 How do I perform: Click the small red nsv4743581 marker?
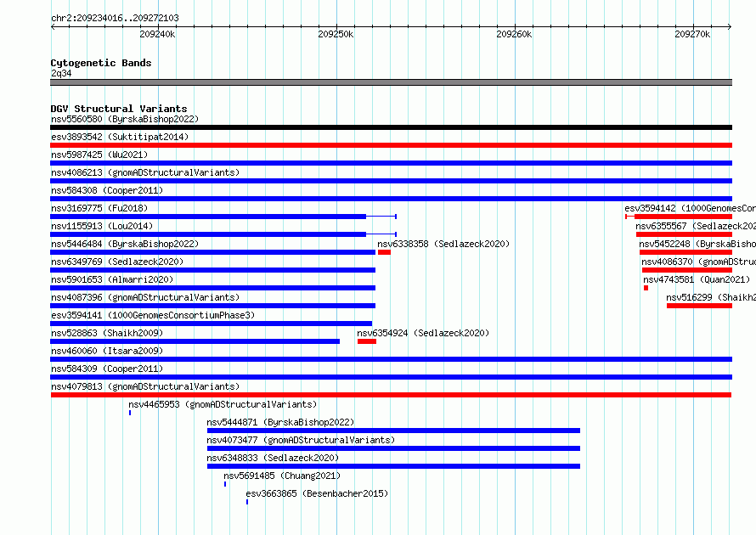646,288
